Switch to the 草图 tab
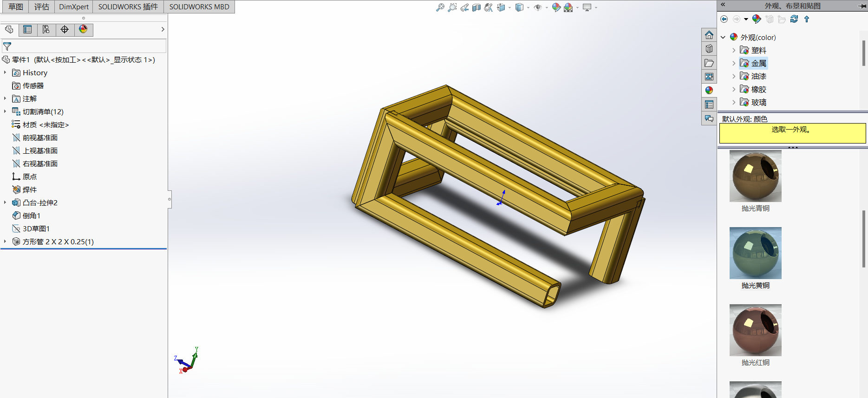 tap(16, 7)
